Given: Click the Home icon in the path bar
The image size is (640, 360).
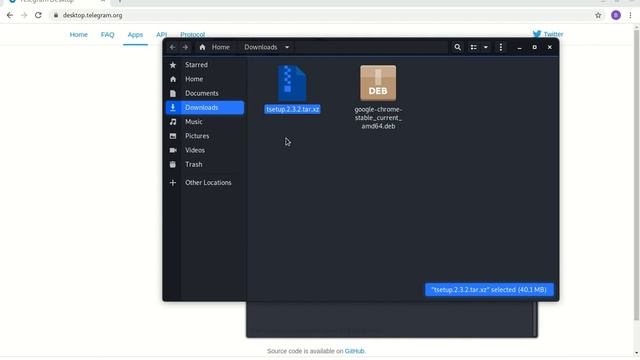Looking at the screenshot, I should 202,47.
